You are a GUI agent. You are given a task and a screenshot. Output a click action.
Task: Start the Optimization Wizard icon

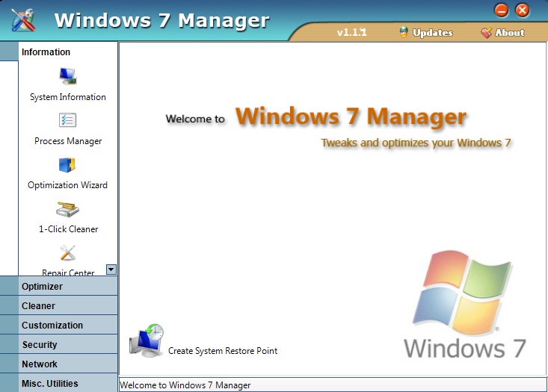tap(67, 165)
